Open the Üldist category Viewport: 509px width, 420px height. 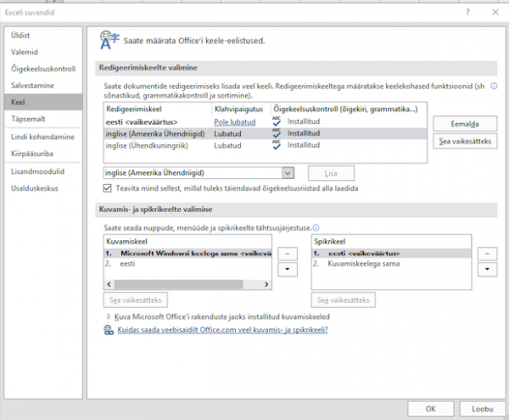(43, 36)
